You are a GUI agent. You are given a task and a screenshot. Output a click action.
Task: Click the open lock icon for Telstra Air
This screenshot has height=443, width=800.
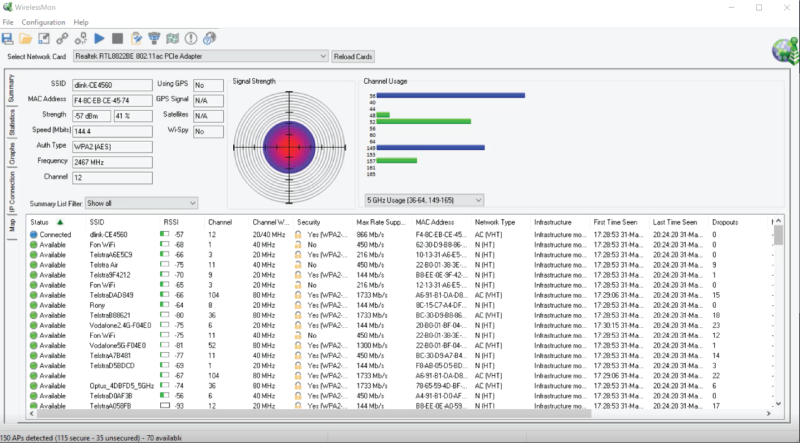[298, 265]
